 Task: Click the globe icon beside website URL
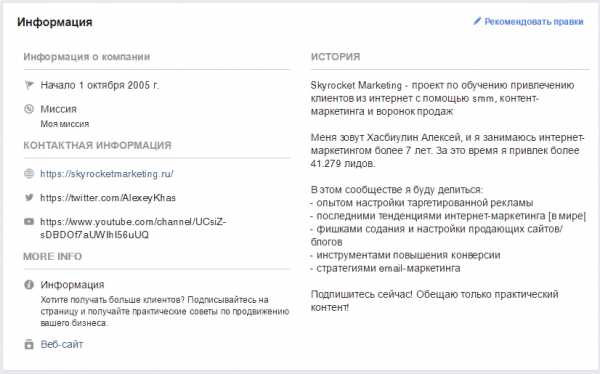point(29,174)
